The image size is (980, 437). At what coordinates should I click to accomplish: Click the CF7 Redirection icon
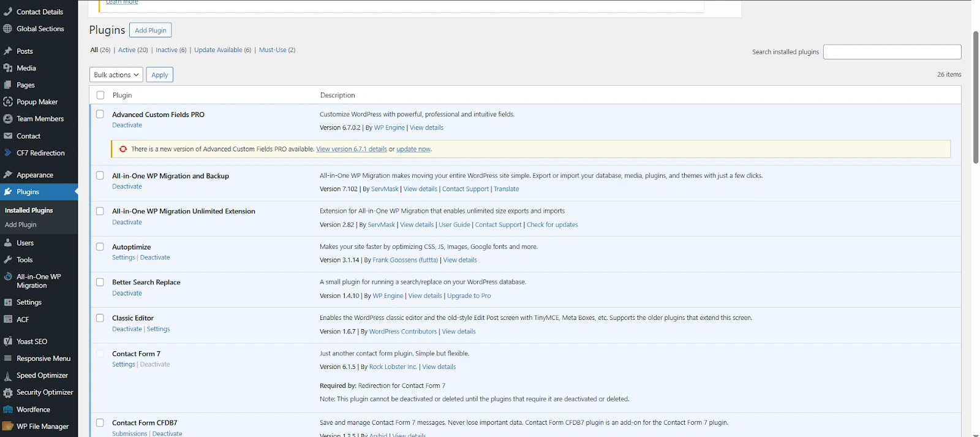pos(7,153)
